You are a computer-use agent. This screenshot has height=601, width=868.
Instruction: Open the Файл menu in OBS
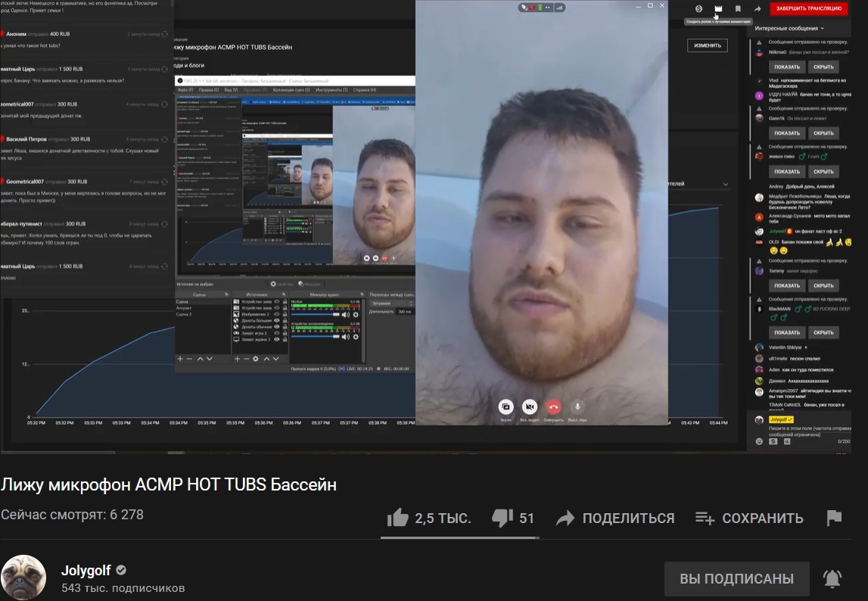point(185,90)
